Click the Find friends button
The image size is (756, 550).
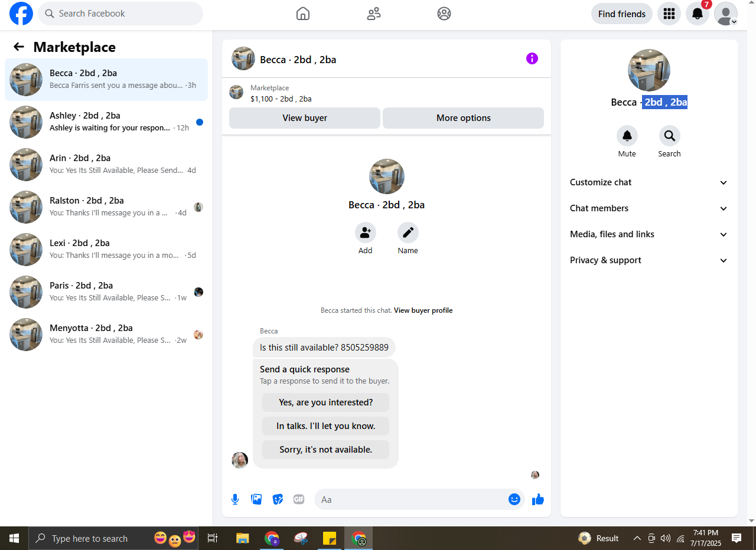[622, 14]
